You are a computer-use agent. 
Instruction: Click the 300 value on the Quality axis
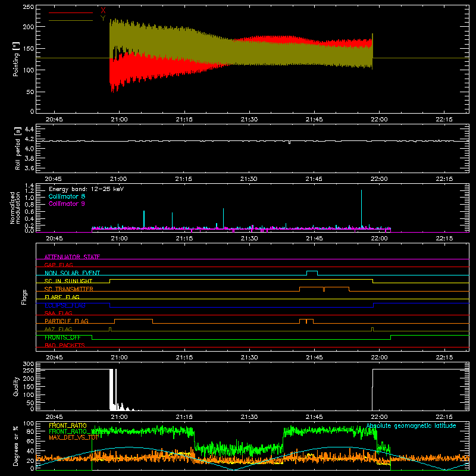click(28, 364)
